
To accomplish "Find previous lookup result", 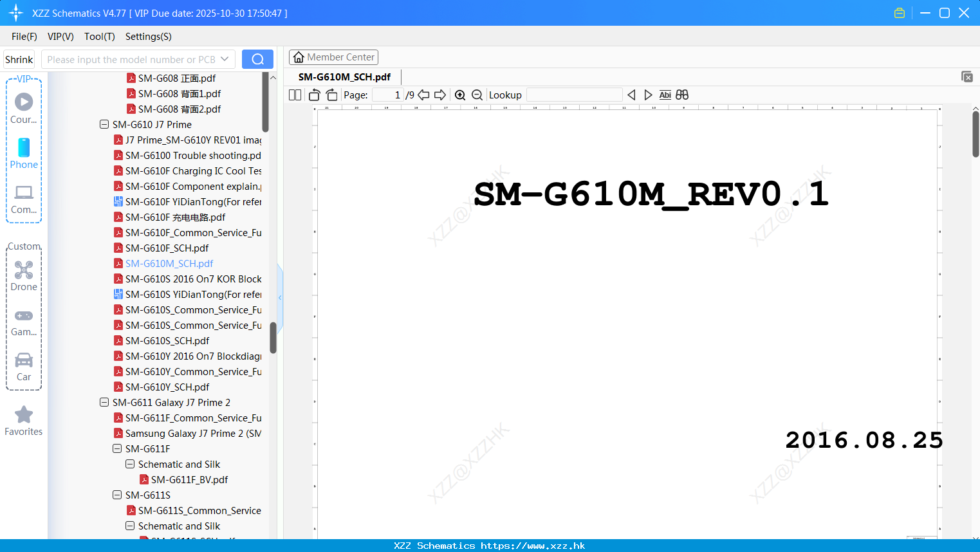I will point(631,95).
